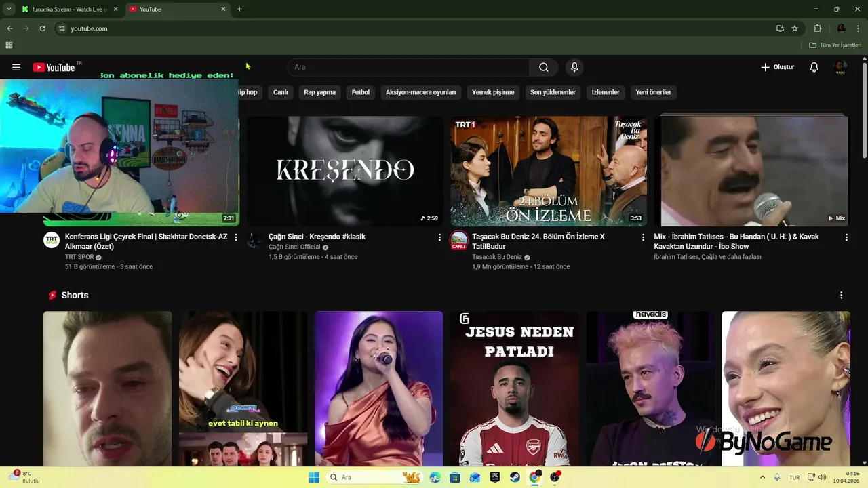Open Microsoft Store from the taskbar
The image size is (868, 488).
click(x=455, y=477)
